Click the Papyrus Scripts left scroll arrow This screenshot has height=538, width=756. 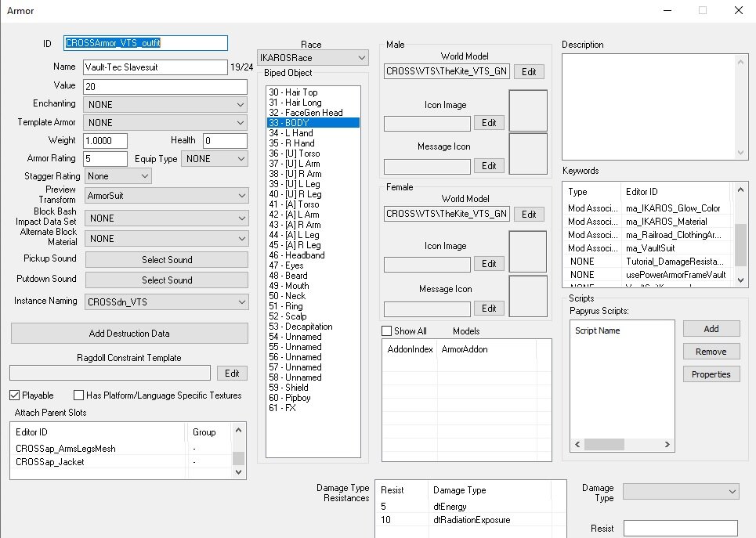point(577,445)
